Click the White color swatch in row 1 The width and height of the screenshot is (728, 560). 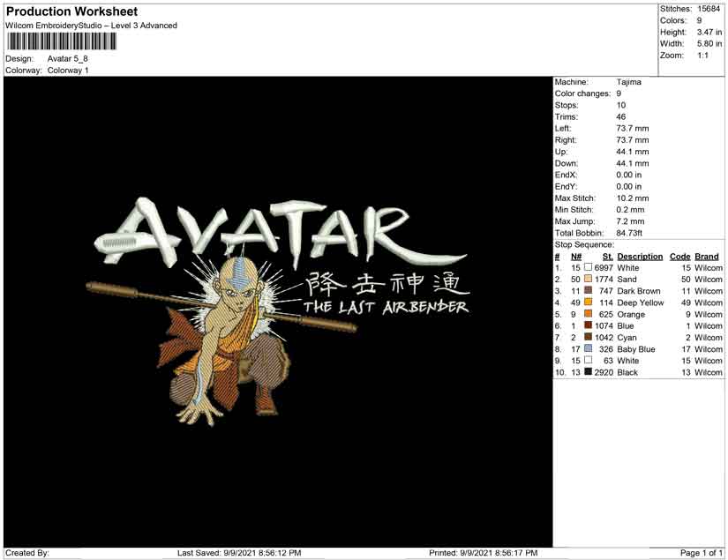coord(589,267)
